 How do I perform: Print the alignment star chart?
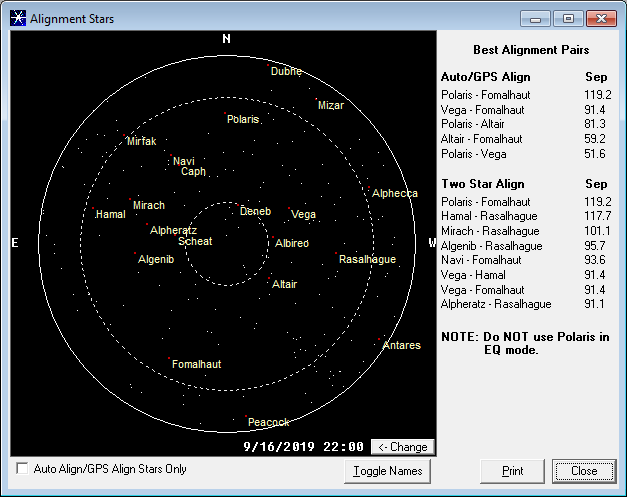(512, 471)
